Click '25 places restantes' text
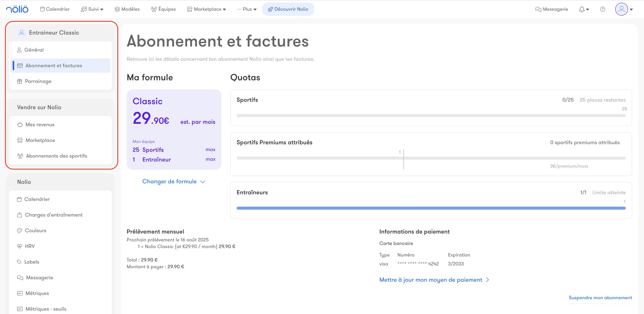 (x=602, y=100)
